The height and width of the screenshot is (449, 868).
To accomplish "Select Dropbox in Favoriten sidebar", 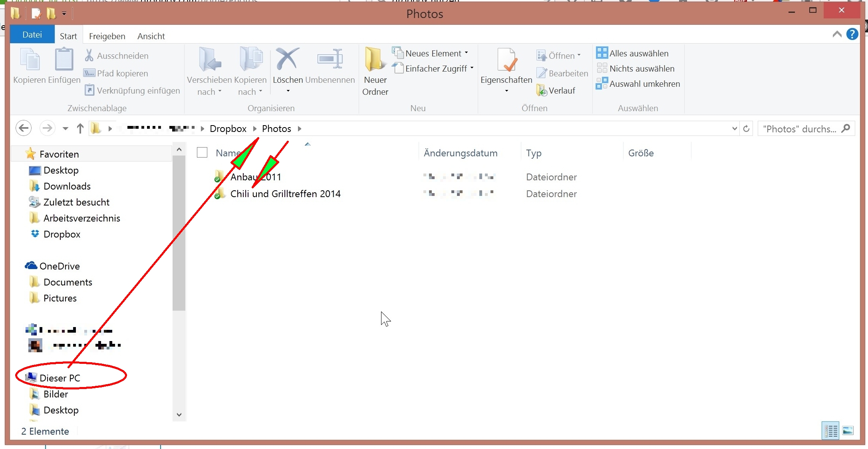I will [62, 234].
